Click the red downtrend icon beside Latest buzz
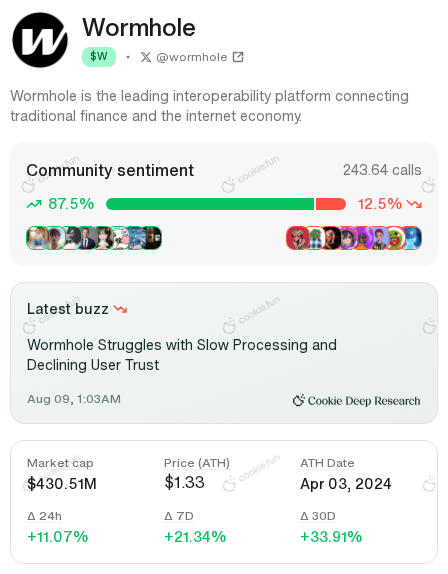The image size is (448, 574). pos(120,309)
